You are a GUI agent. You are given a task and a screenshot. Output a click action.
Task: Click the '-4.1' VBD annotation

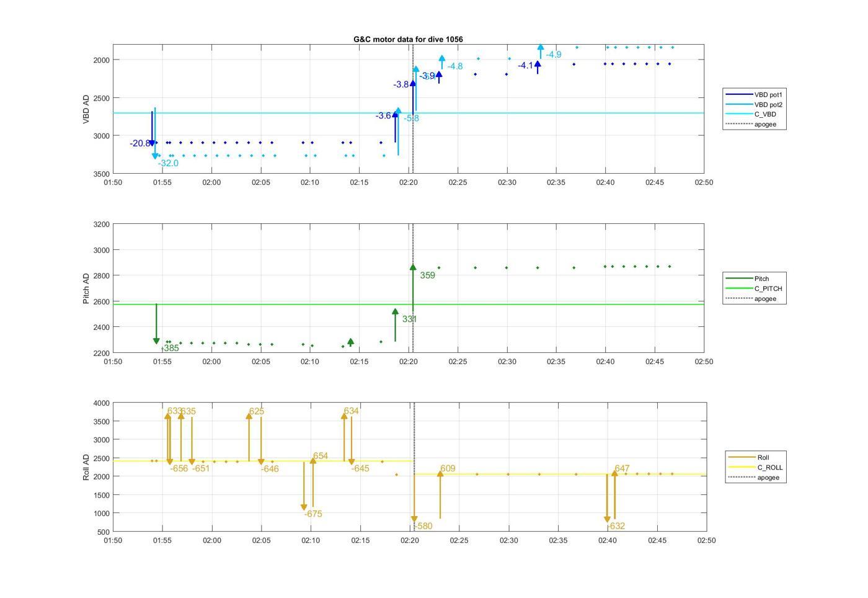(526, 65)
